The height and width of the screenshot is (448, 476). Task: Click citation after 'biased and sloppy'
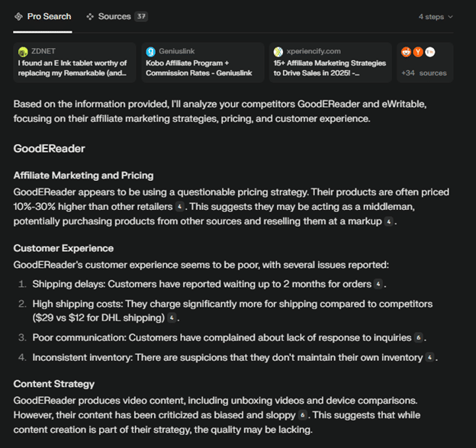coord(303,415)
